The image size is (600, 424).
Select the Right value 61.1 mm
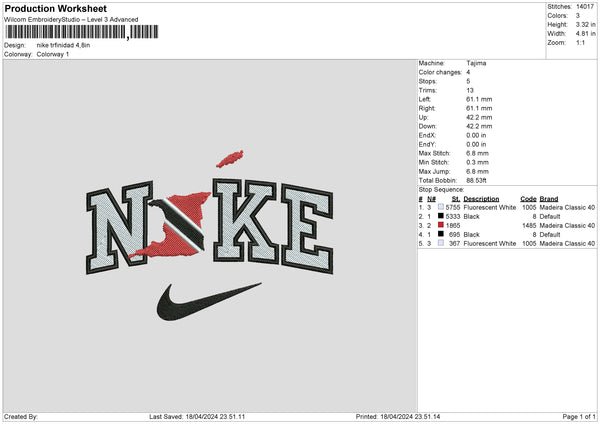(479, 108)
